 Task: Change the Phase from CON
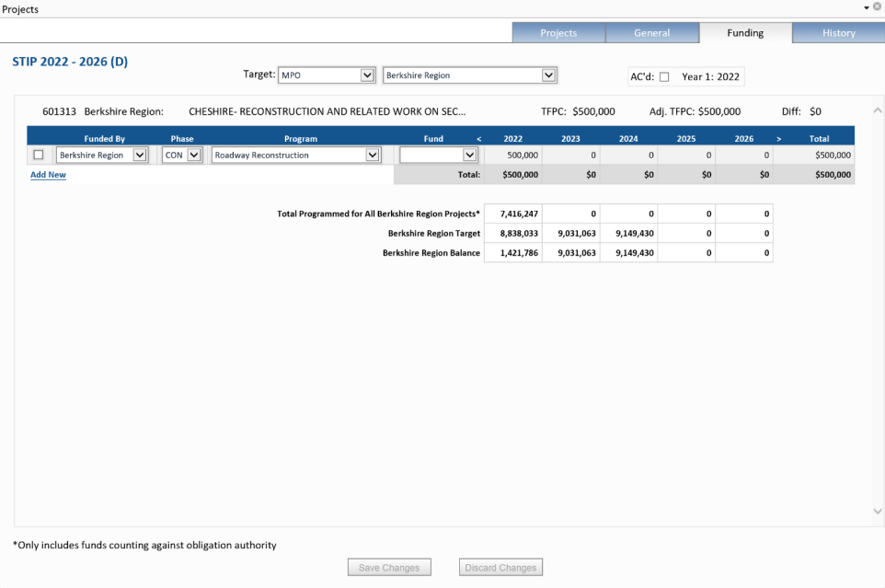pos(194,155)
